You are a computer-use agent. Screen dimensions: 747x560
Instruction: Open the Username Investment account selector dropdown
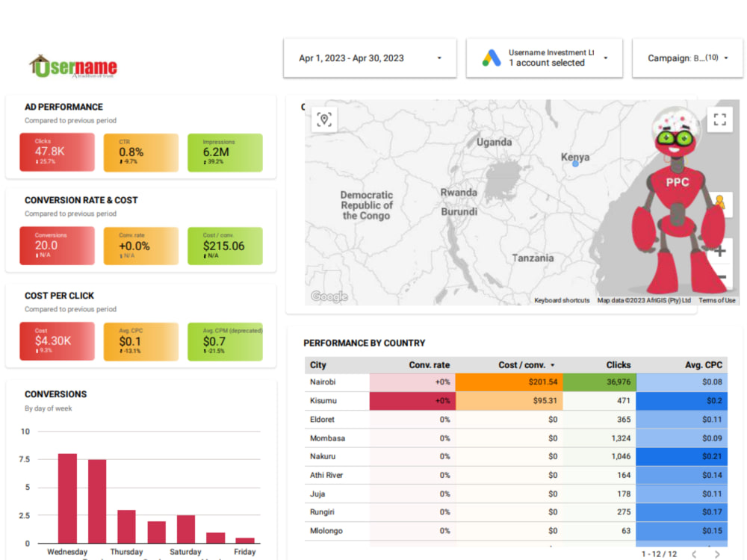(545, 58)
